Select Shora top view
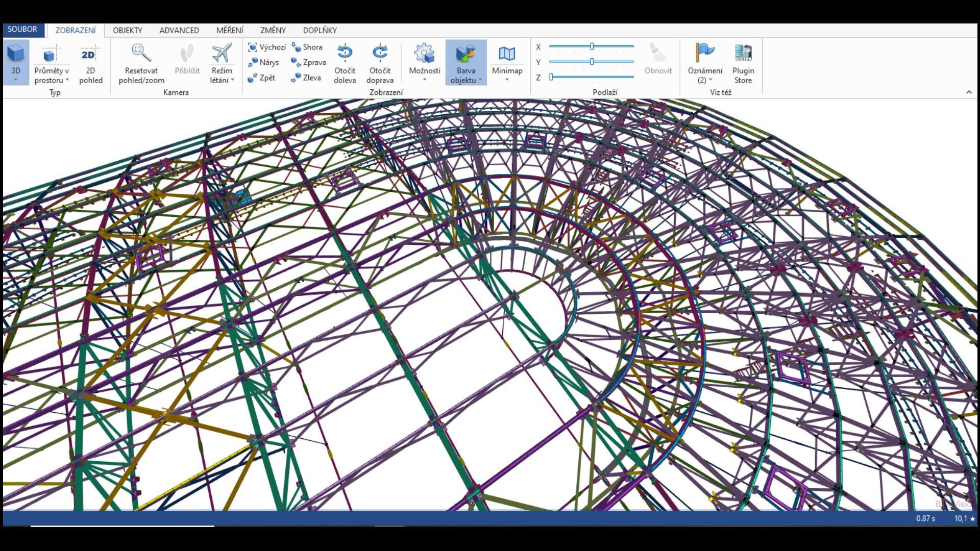This screenshot has height=551, width=980. [307, 47]
